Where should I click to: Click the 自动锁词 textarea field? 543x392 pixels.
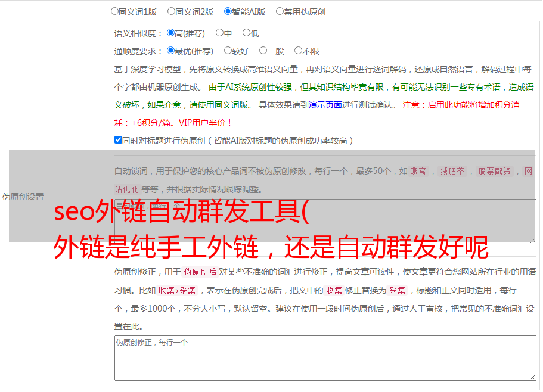[x=325, y=222]
